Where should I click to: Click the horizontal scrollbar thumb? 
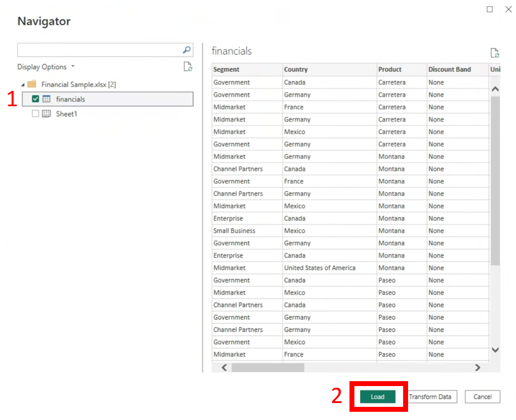(268, 367)
